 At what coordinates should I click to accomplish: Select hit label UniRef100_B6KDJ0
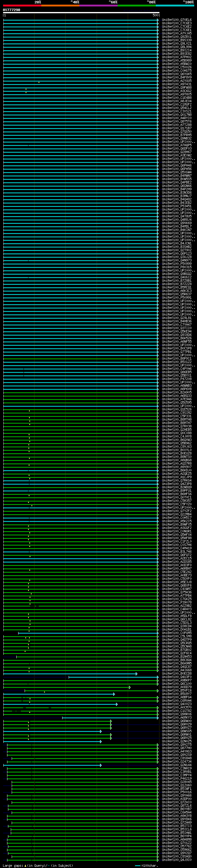click(x=177, y=470)
